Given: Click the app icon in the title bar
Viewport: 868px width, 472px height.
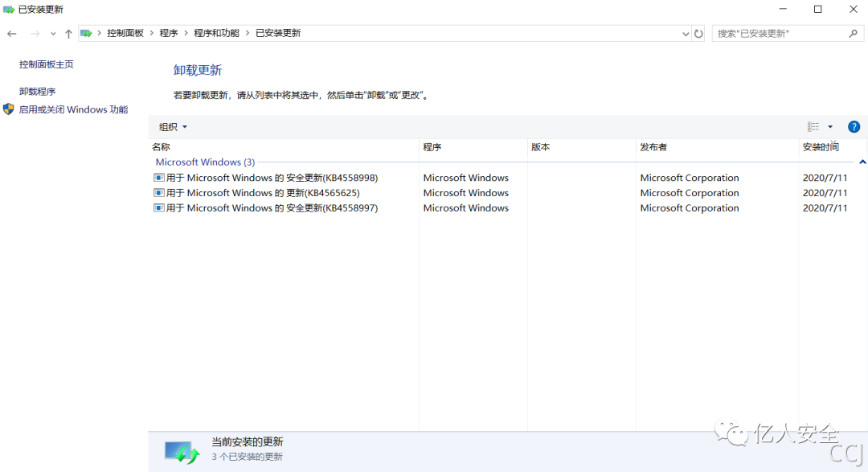Looking at the screenshot, I should (9, 9).
